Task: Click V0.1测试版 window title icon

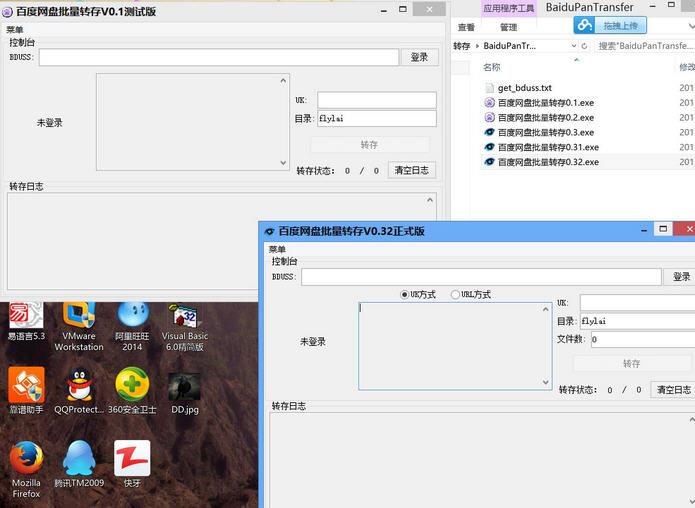Action: pos(8,12)
